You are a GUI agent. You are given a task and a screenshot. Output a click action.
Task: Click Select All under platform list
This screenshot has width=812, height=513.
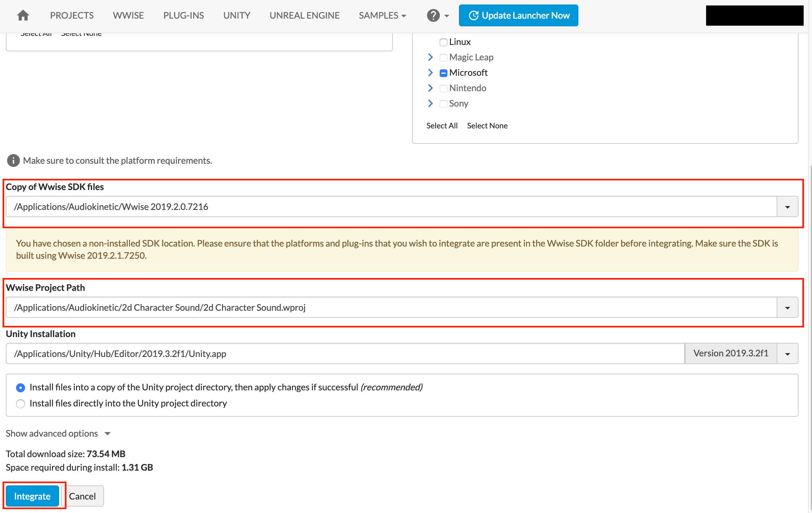coord(442,126)
